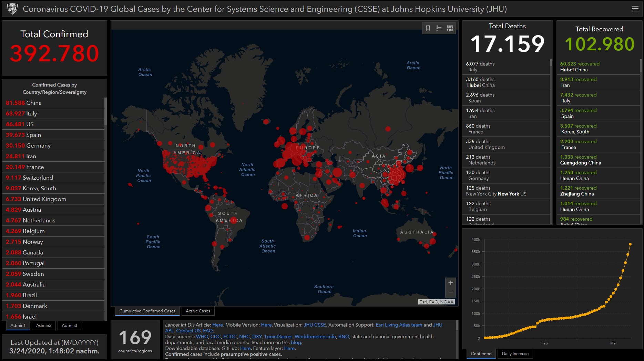Image resolution: width=644 pixels, height=361 pixels.
Task: Select 2.715 Norway row
Action: [x=53, y=242]
